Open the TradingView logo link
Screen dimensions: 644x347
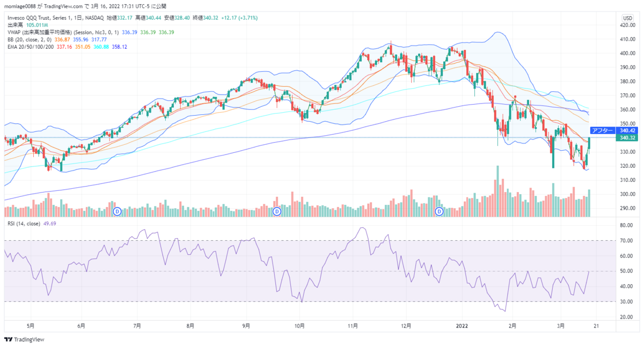pyautogui.click(x=24, y=339)
